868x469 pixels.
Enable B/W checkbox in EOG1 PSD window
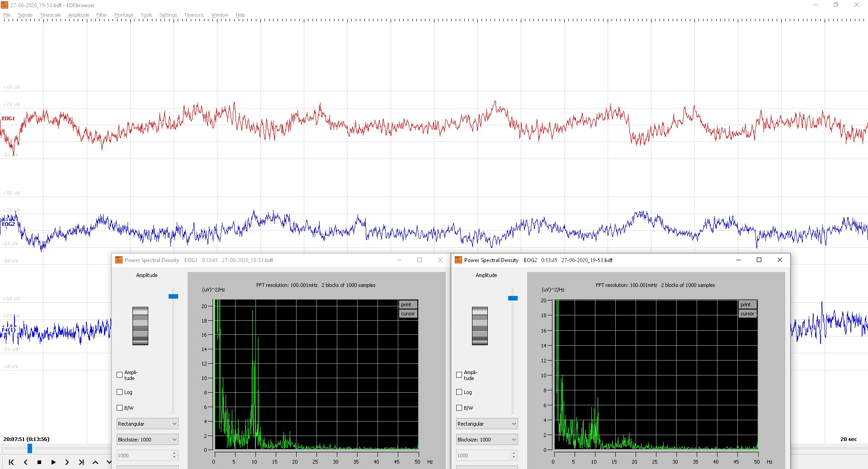click(120, 408)
